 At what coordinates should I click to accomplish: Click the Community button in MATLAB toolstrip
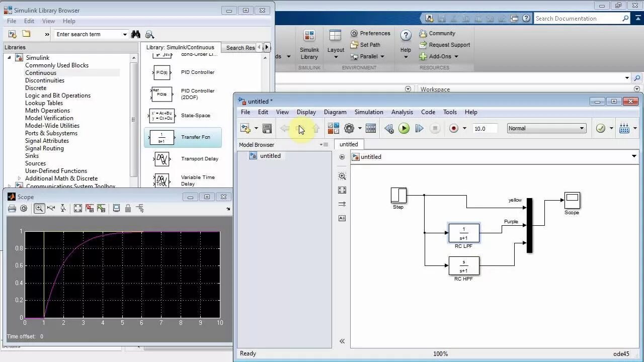(x=437, y=33)
